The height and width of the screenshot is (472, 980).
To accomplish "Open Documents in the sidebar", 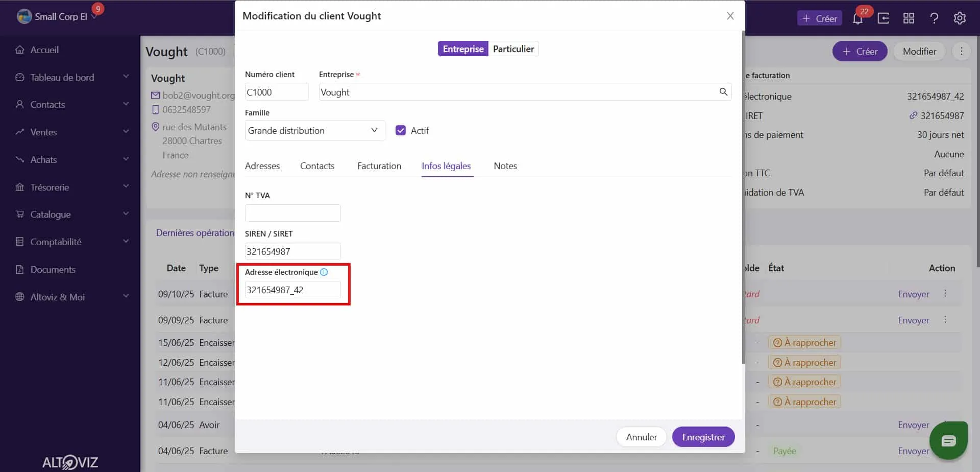I will click(53, 269).
